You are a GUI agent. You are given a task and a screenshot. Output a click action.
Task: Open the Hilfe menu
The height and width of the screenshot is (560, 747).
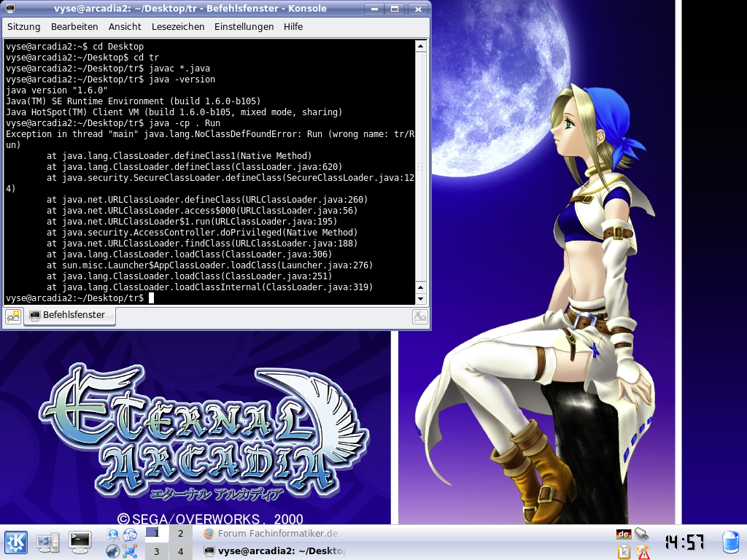coord(293,27)
